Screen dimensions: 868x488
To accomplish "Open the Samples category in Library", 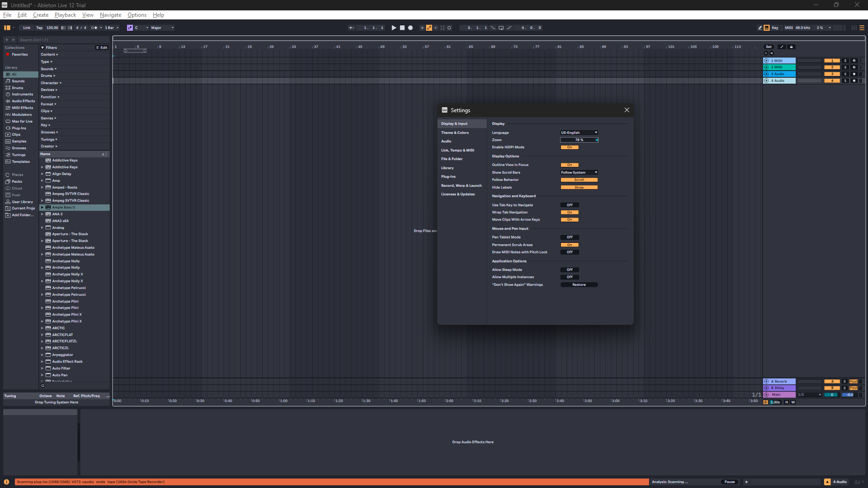I will pyautogui.click(x=19, y=141).
